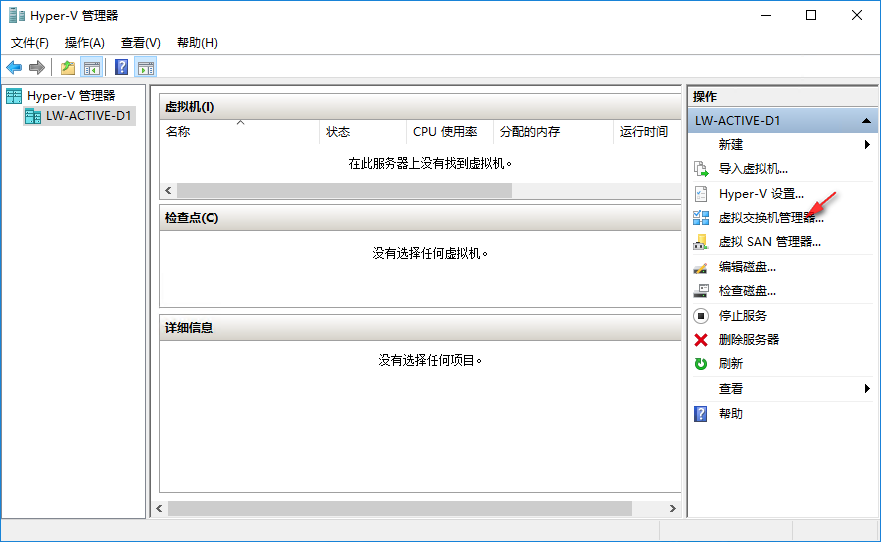The height and width of the screenshot is (542, 881).
Task: Click the 状态 column header
Action: (363, 132)
